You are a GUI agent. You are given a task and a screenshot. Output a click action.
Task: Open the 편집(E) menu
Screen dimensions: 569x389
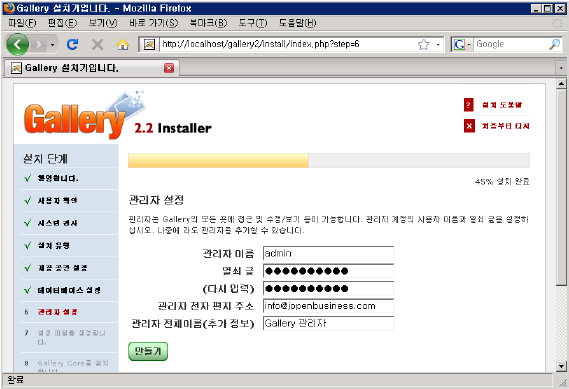(62, 23)
